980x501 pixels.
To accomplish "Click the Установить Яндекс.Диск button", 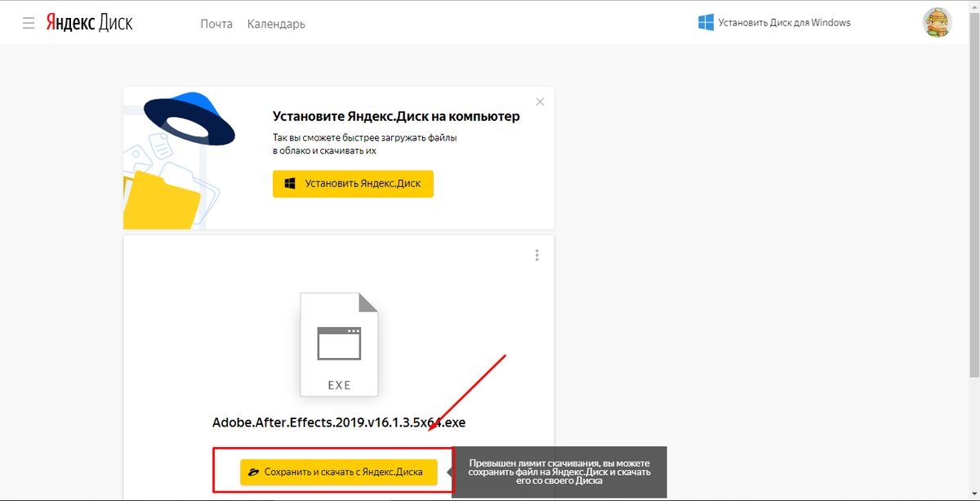I will [353, 184].
